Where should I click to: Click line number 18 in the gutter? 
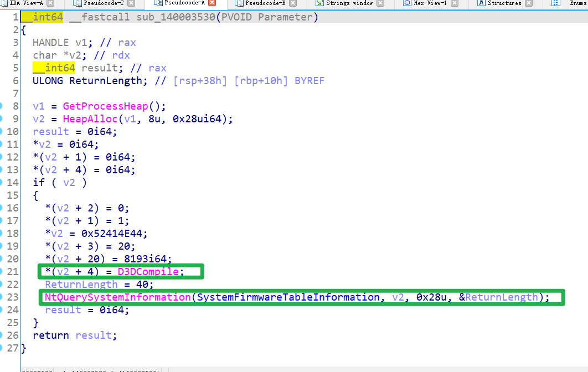(x=12, y=233)
